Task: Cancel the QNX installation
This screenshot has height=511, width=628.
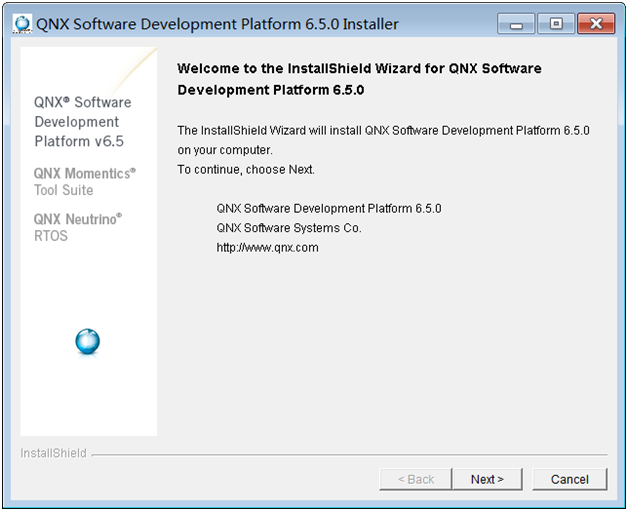Action: click(x=570, y=479)
